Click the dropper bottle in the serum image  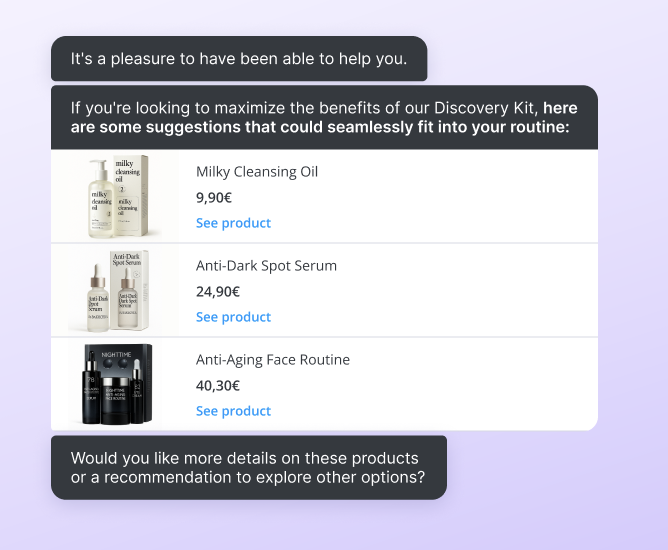coord(99,298)
